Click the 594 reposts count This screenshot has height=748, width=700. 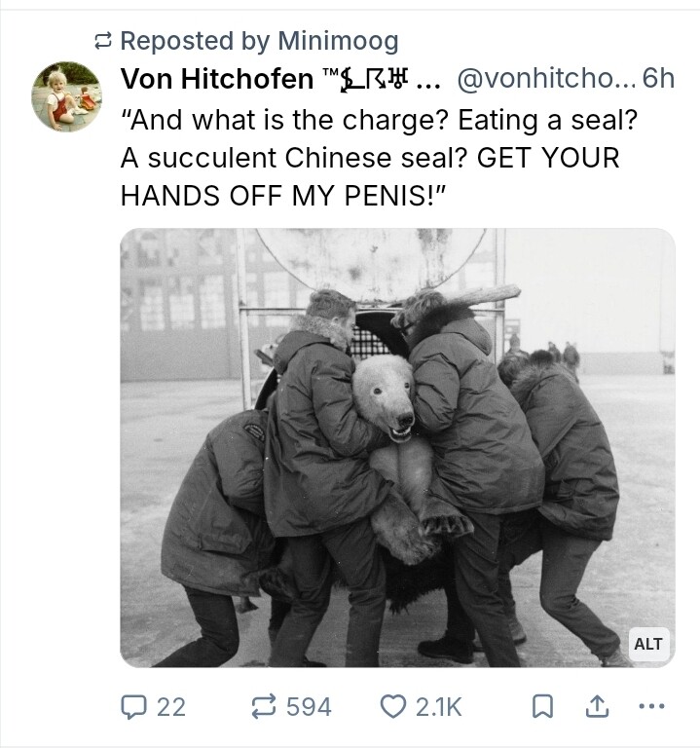click(x=309, y=706)
